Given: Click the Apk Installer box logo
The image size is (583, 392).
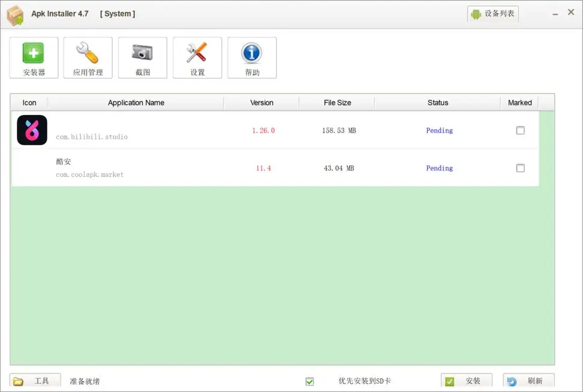Looking at the screenshot, I should tap(15, 16).
